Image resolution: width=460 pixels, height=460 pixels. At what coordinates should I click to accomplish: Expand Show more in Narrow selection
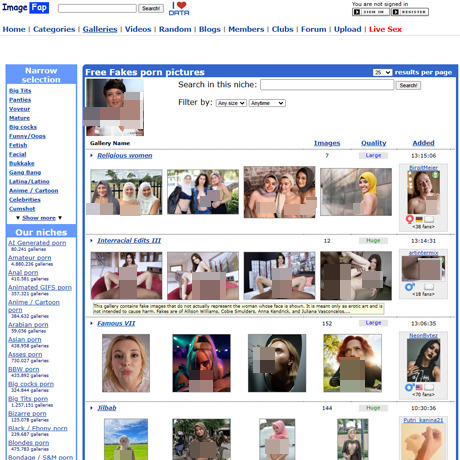point(39,218)
